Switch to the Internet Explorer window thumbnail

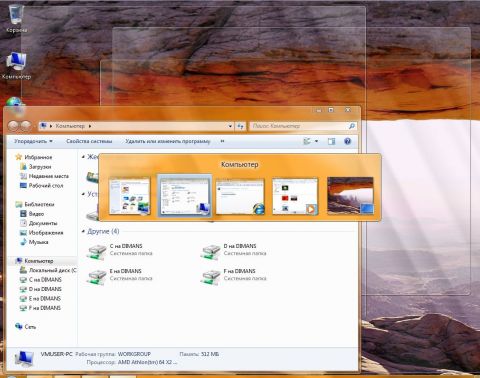240,197
